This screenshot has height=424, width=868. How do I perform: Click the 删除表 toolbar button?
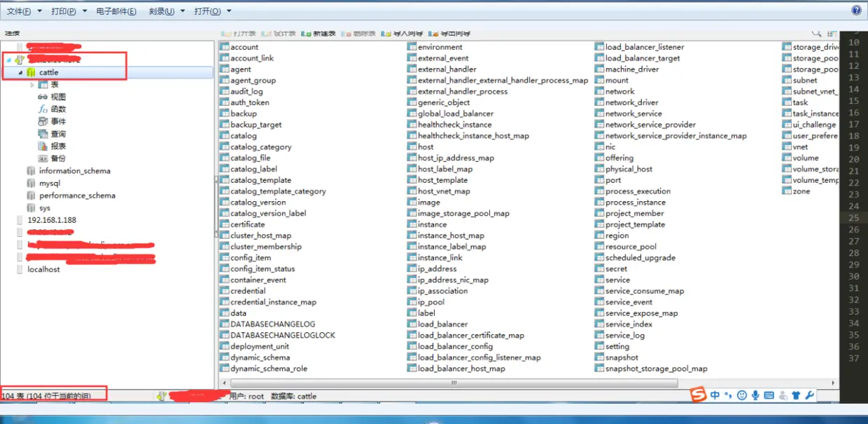click(x=358, y=34)
